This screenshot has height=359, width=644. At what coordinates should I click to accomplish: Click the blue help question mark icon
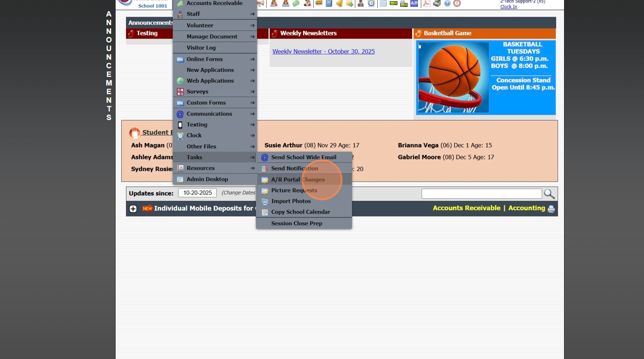pos(447,3)
